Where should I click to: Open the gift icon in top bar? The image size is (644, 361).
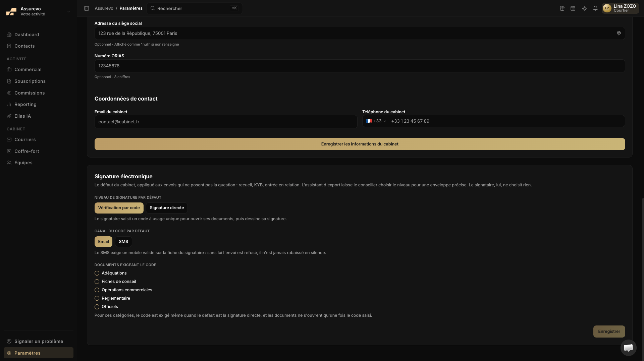pyautogui.click(x=562, y=8)
